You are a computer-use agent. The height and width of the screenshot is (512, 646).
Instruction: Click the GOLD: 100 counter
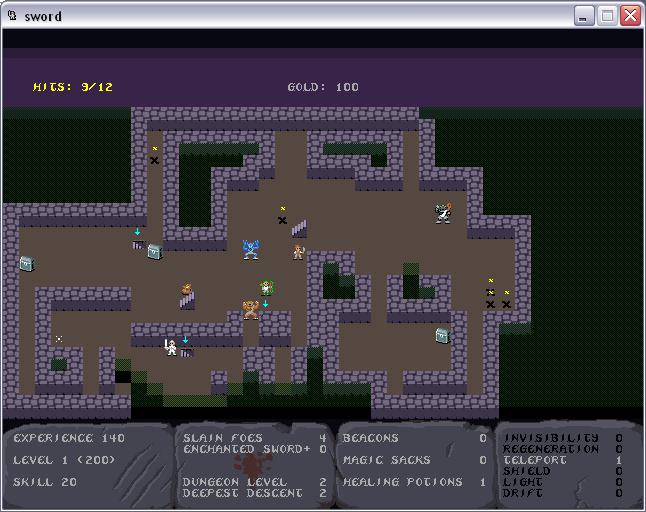(323, 87)
